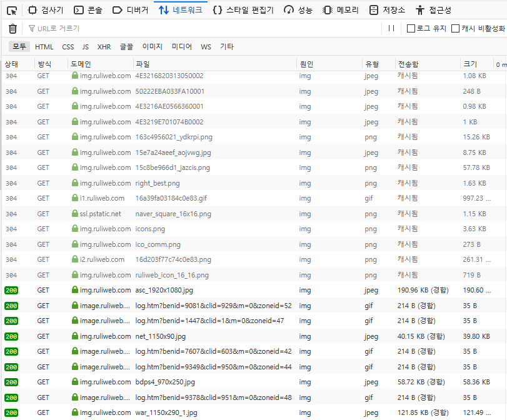
Task: Pause network recording with the pause icon
Action: pos(391,28)
